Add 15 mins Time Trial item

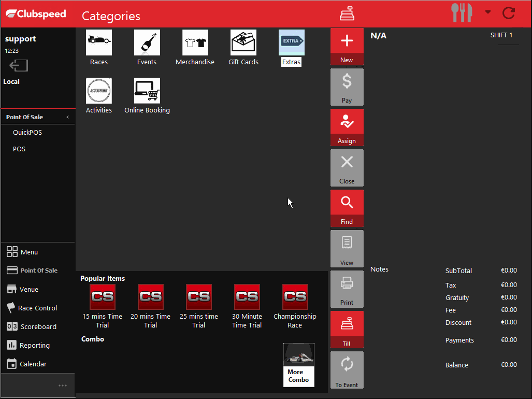103,307
